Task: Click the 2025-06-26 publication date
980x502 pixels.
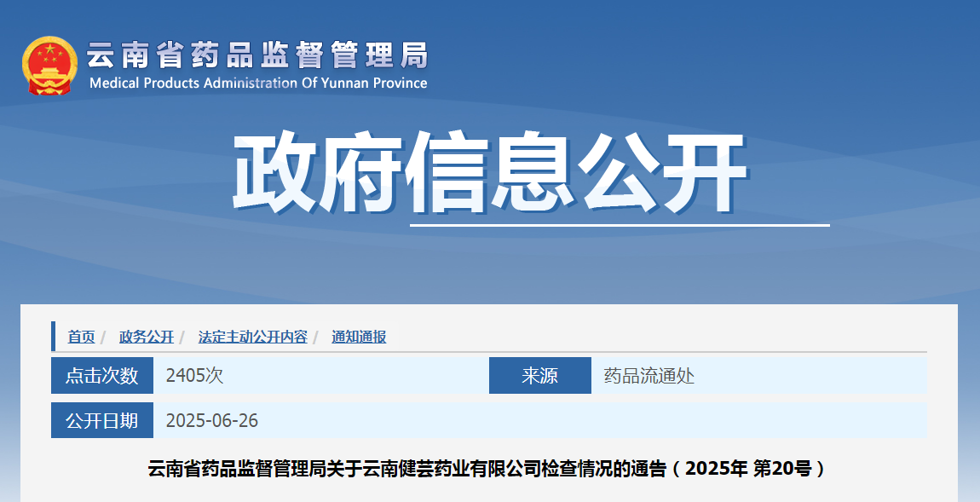Action: [x=211, y=420]
